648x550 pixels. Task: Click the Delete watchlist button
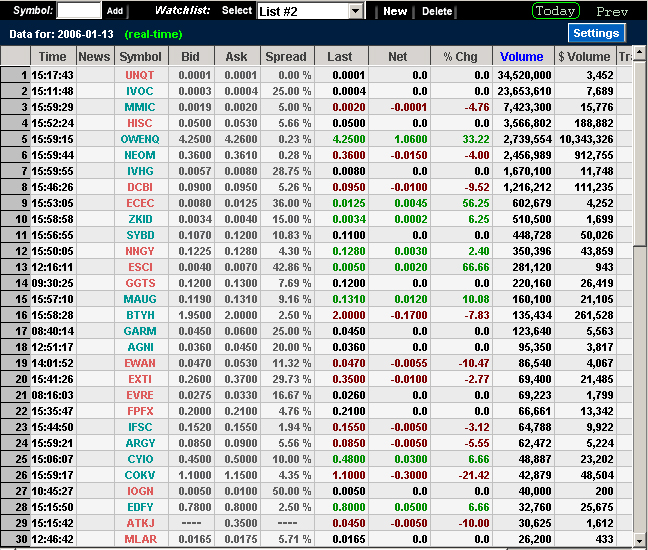tap(437, 12)
